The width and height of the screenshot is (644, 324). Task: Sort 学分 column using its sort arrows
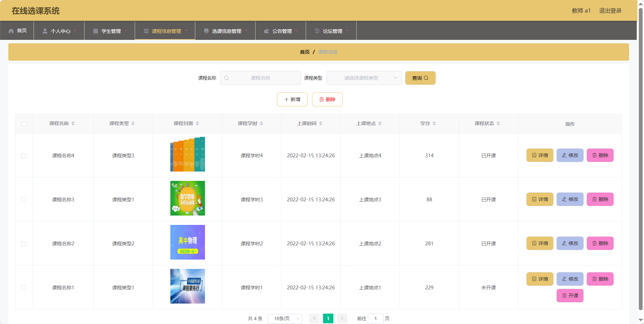click(x=434, y=123)
